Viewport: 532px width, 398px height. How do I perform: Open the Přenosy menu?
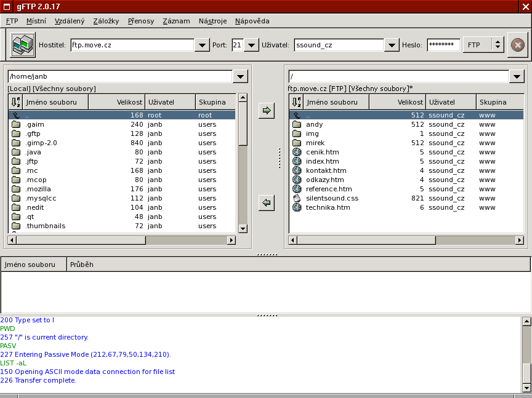[x=141, y=21]
